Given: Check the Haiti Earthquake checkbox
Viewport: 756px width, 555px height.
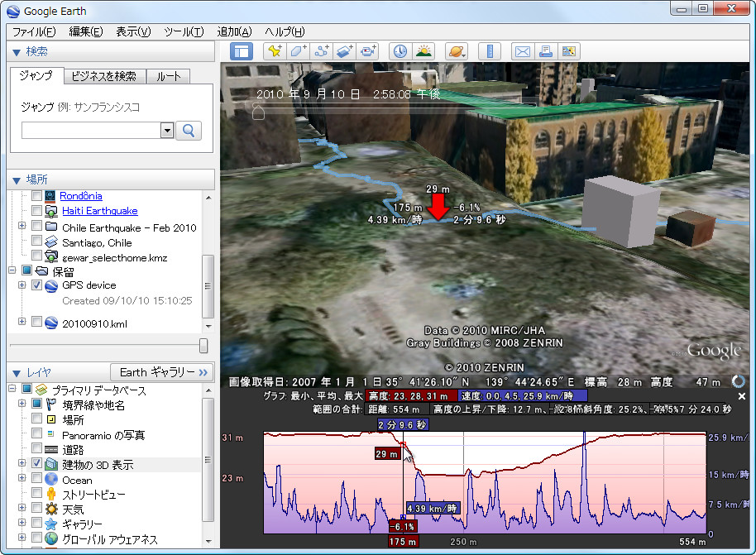Looking at the screenshot, I should (x=36, y=211).
